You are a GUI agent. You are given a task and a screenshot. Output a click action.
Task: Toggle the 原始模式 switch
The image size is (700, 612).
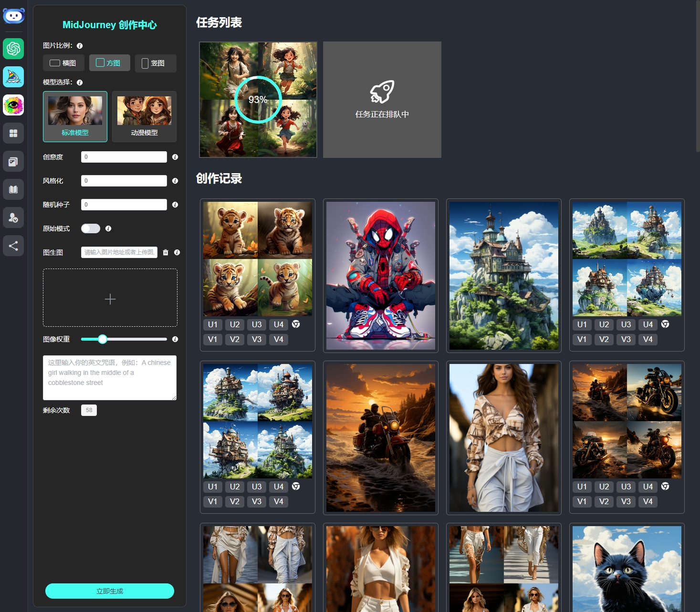click(x=91, y=228)
